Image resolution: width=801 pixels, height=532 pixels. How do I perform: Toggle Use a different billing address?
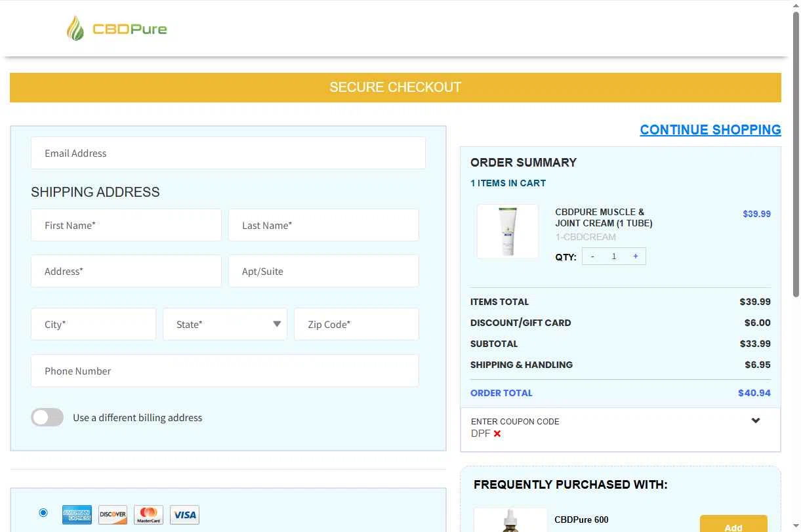click(47, 417)
